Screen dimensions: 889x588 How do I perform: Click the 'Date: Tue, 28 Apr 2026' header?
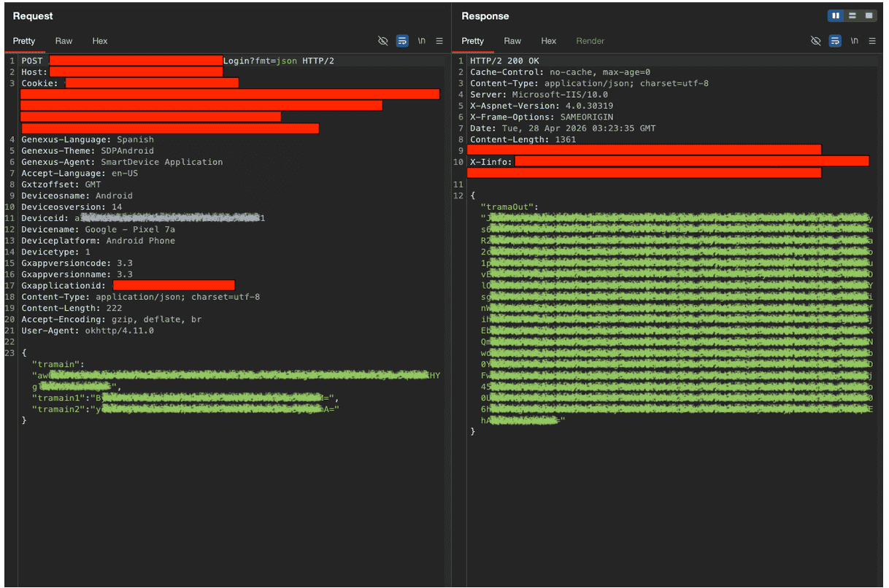click(x=563, y=128)
